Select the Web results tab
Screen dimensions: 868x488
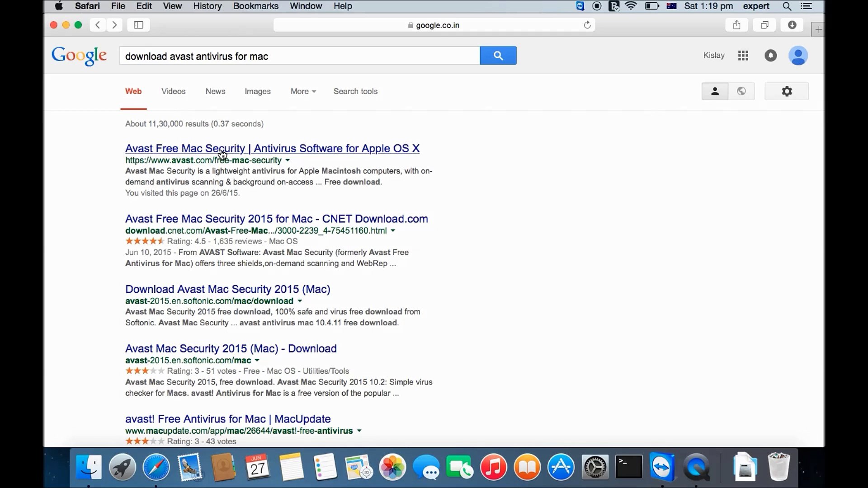pos(133,91)
